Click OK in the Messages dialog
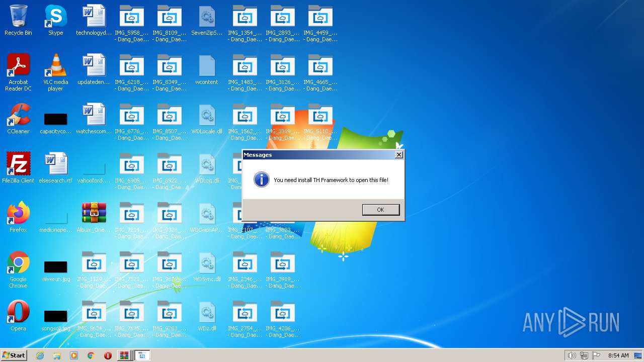 pos(381,210)
